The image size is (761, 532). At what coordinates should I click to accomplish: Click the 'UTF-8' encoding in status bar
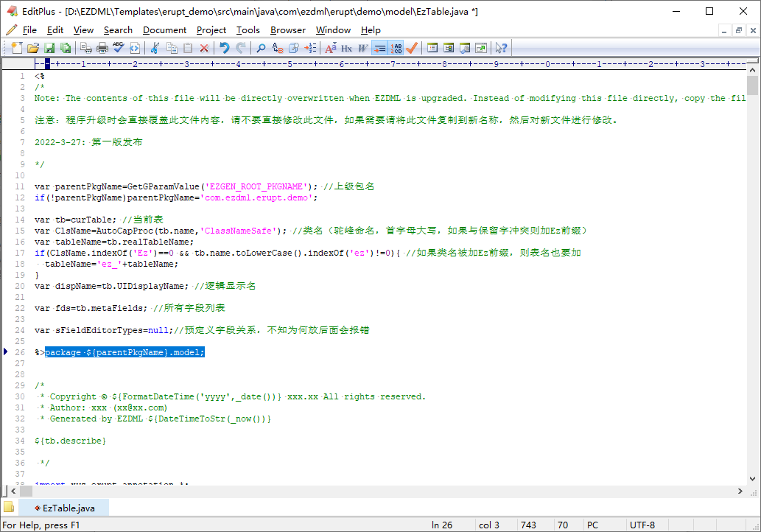pos(642,525)
